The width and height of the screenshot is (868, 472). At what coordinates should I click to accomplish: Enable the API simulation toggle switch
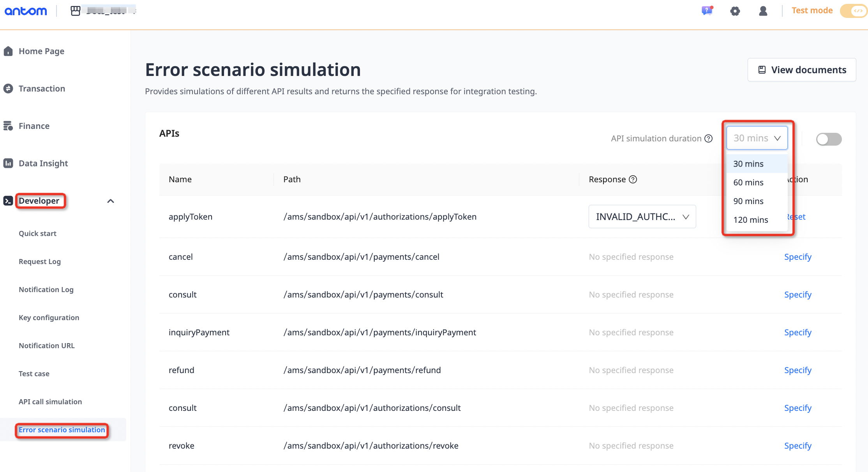[829, 139]
